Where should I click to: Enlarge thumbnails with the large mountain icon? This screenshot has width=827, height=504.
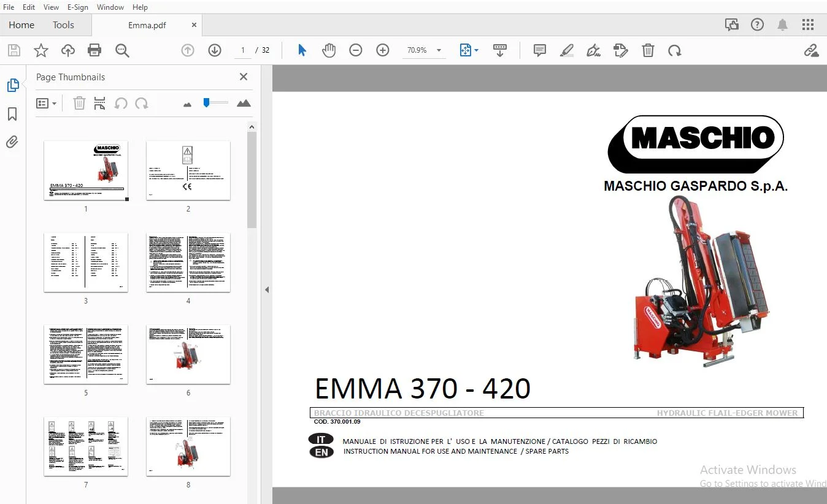point(244,104)
